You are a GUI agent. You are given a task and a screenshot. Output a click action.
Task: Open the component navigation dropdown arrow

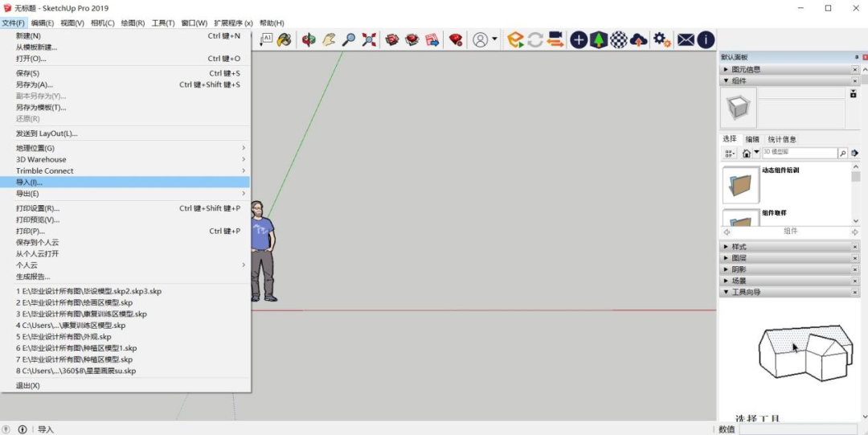click(x=756, y=153)
